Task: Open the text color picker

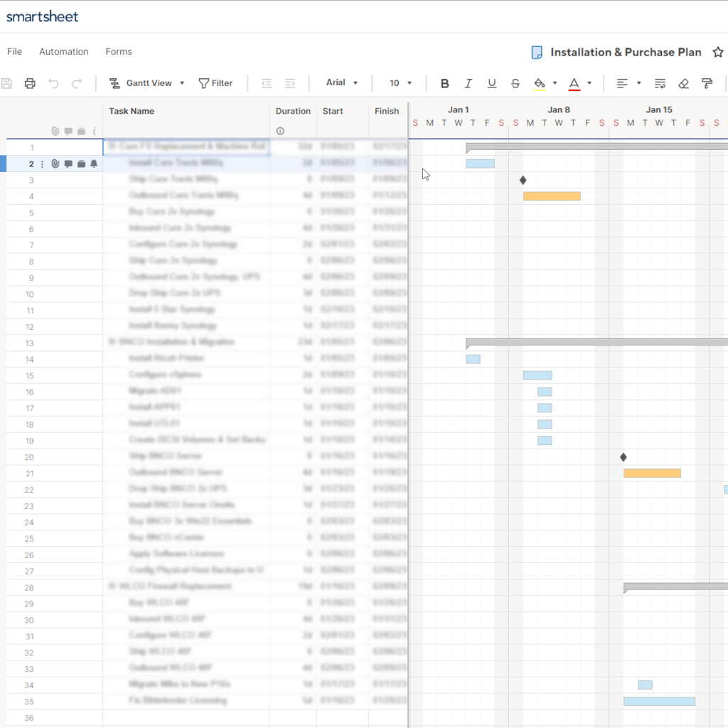Action: pos(577,83)
